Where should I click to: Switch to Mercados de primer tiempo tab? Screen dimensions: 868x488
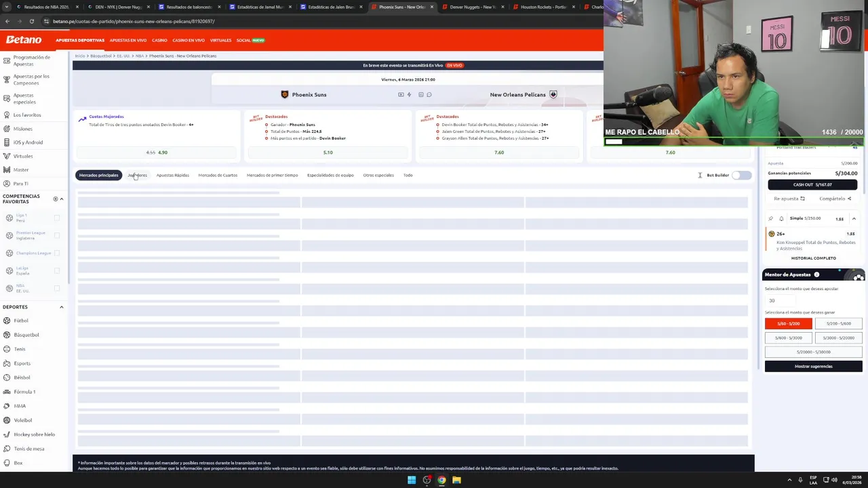pos(272,175)
